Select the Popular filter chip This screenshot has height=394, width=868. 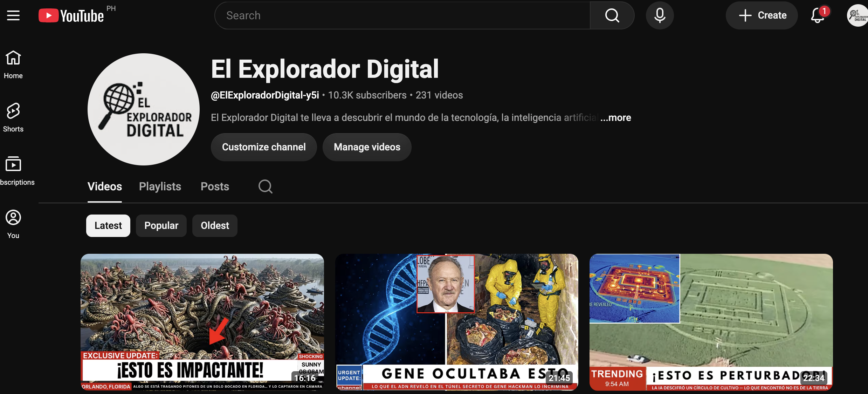161,226
